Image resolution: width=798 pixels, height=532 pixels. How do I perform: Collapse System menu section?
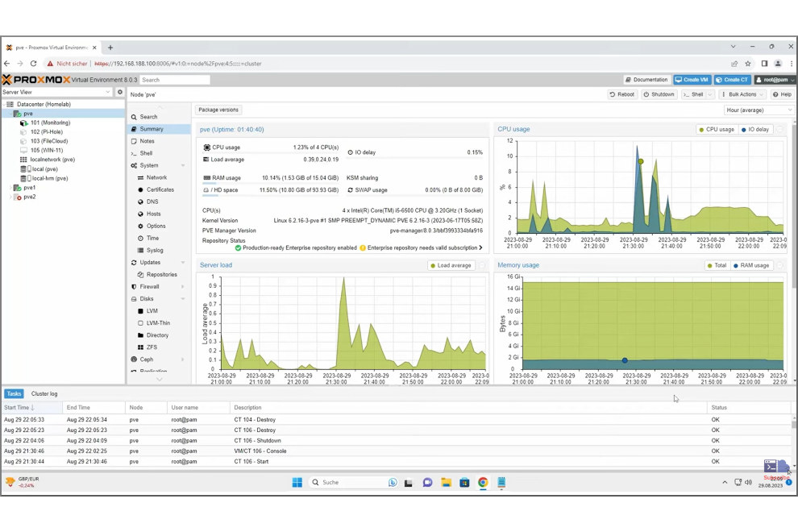pyautogui.click(x=183, y=165)
